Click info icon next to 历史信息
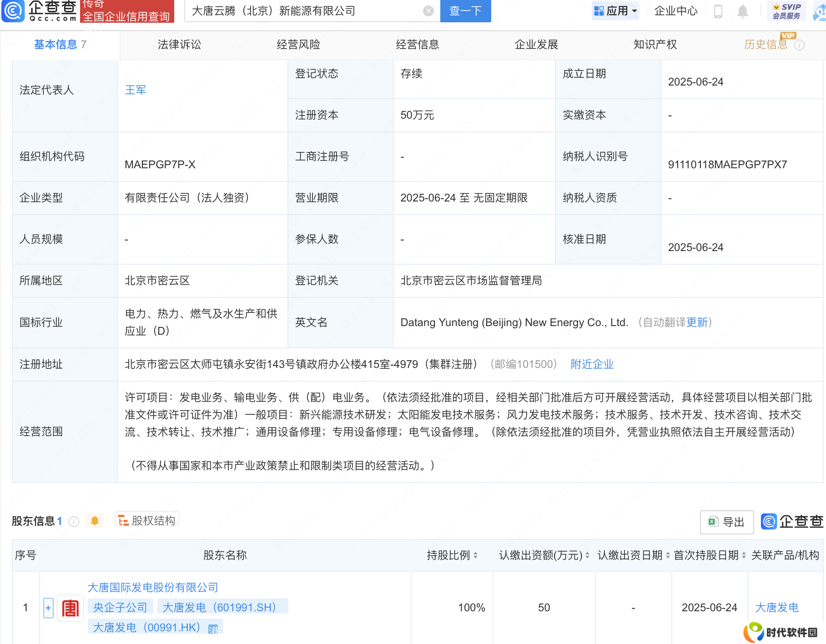This screenshot has width=826, height=644. tap(800, 45)
